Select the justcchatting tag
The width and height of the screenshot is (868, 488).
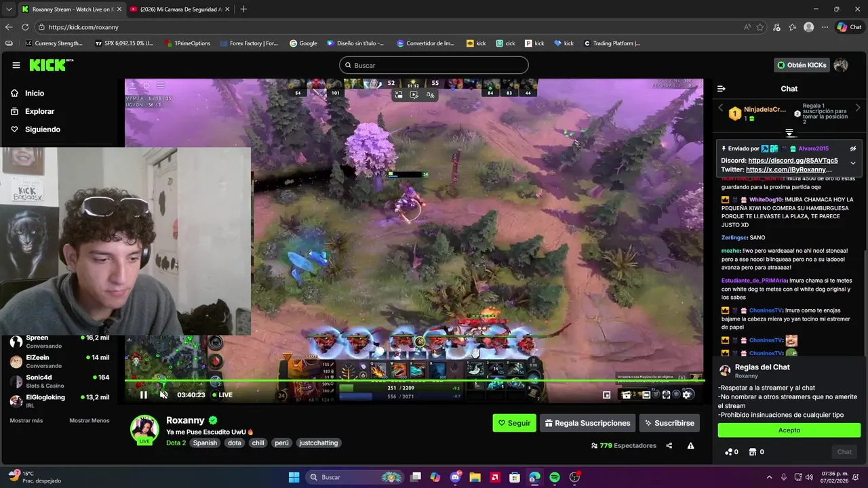318,443
